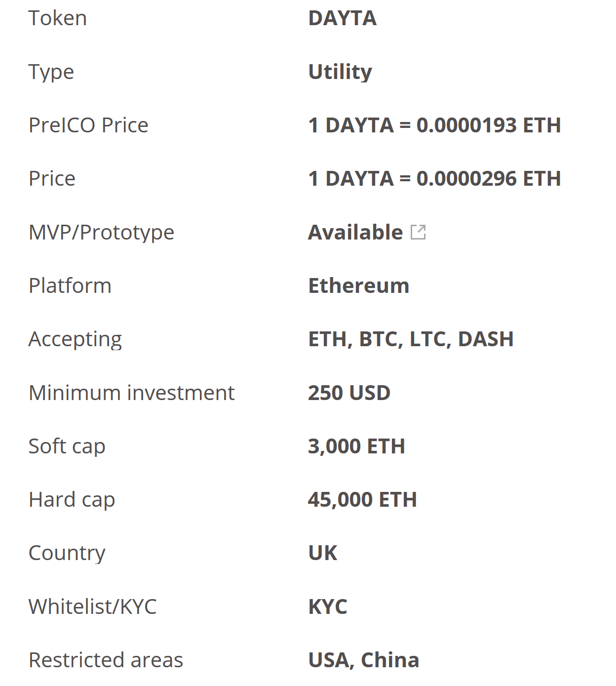This screenshot has width=616, height=686.
Task: Click the UK country value
Action: (323, 553)
